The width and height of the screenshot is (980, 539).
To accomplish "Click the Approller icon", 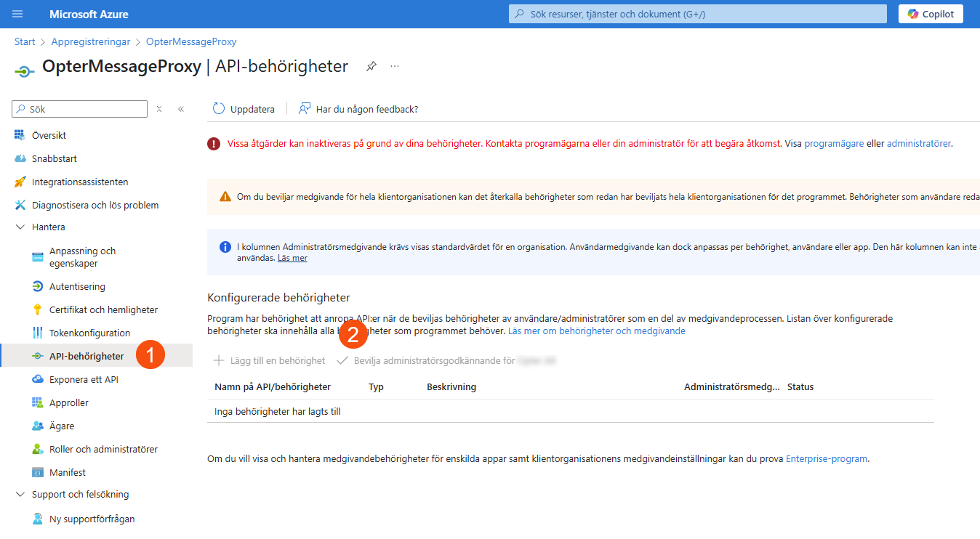I will tap(38, 402).
